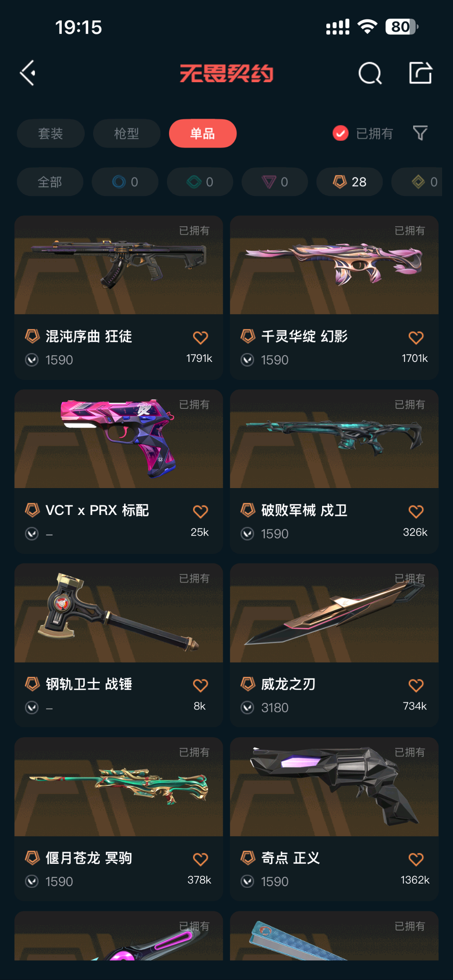This screenshot has height=980, width=453.
Task: Open the search magnifier icon
Action: pos(370,73)
